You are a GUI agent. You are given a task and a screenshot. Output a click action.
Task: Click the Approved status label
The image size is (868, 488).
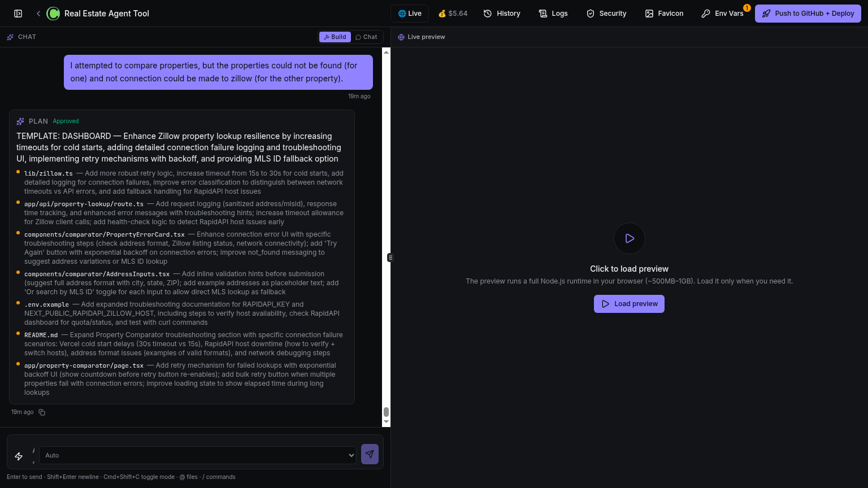(66, 121)
